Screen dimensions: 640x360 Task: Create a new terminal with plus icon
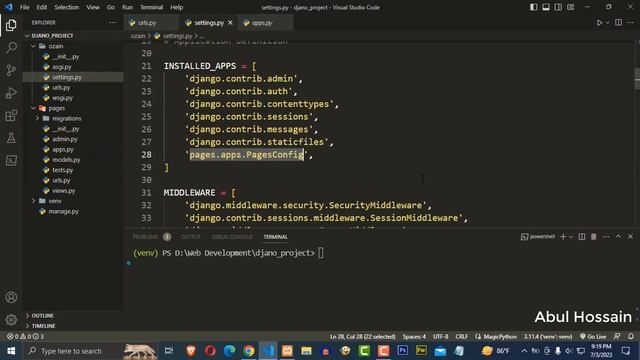pos(563,237)
